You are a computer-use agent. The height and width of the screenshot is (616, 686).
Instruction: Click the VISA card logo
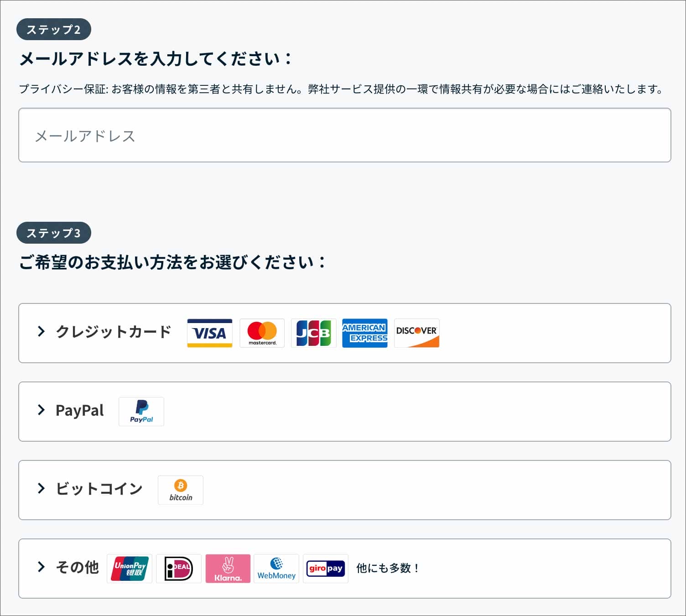[210, 333]
